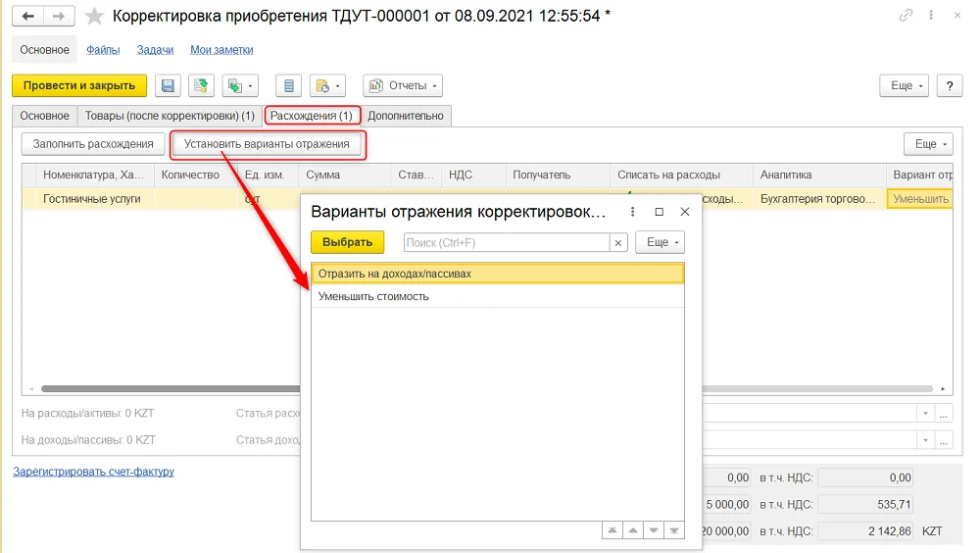Maximize the Варианты отражения dialog
The image size is (980, 553).
click(x=659, y=212)
